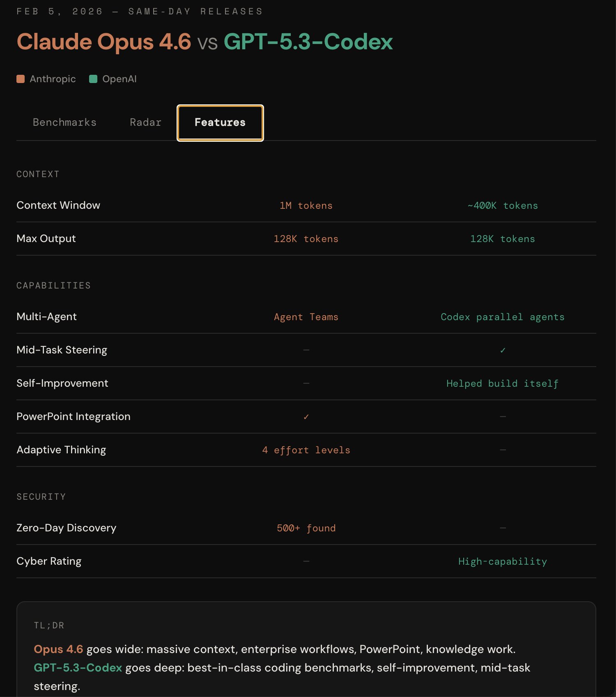The width and height of the screenshot is (616, 697).
Task: Click the 1M tokens context window value
Action: [x=306, y=205]
